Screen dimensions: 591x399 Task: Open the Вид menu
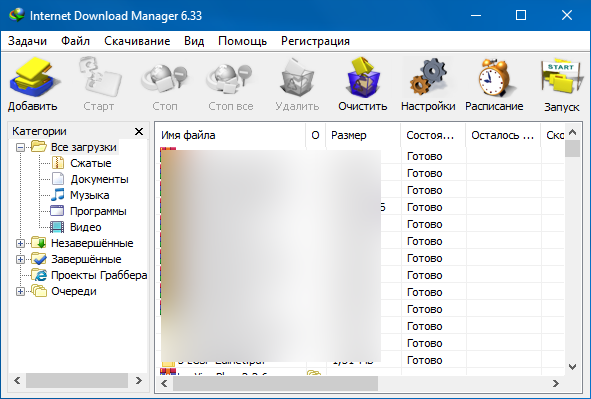pos(194,41)
